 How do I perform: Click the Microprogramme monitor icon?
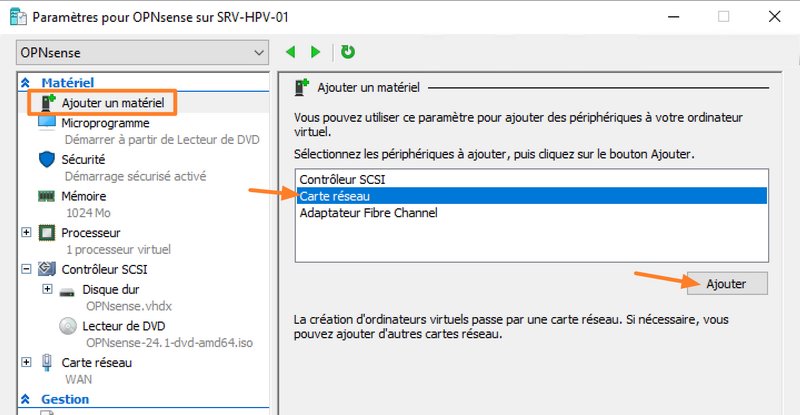(47, 123)
